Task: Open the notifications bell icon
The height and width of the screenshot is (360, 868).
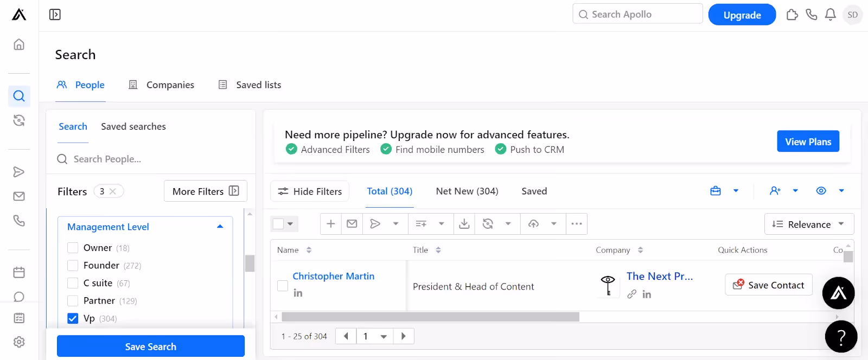Action: [x=830, y=15]
